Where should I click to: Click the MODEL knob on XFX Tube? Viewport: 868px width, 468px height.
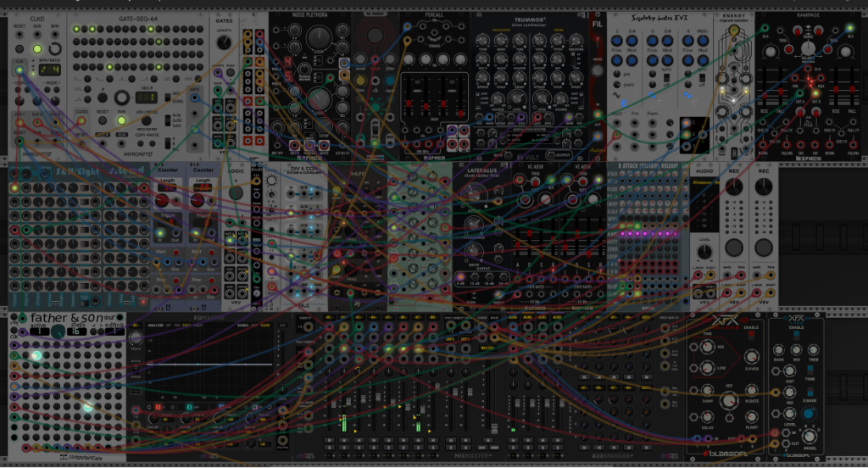click(809, 437)
